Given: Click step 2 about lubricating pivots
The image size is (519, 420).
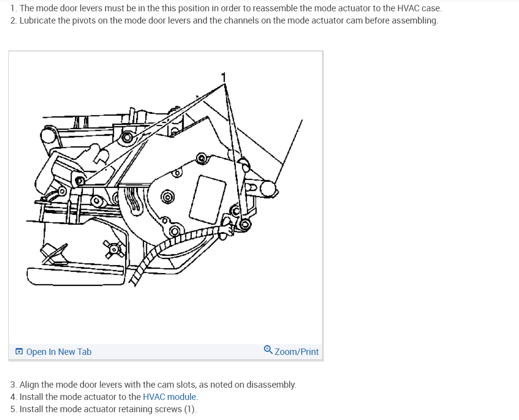Looking at the screenshot, I should coord(224,20).
